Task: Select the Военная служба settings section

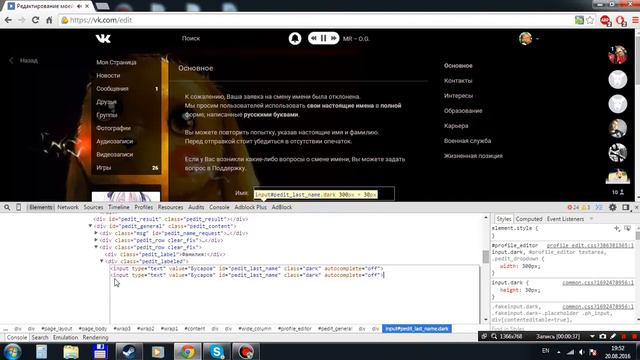Action: click(x=467, y=141)
